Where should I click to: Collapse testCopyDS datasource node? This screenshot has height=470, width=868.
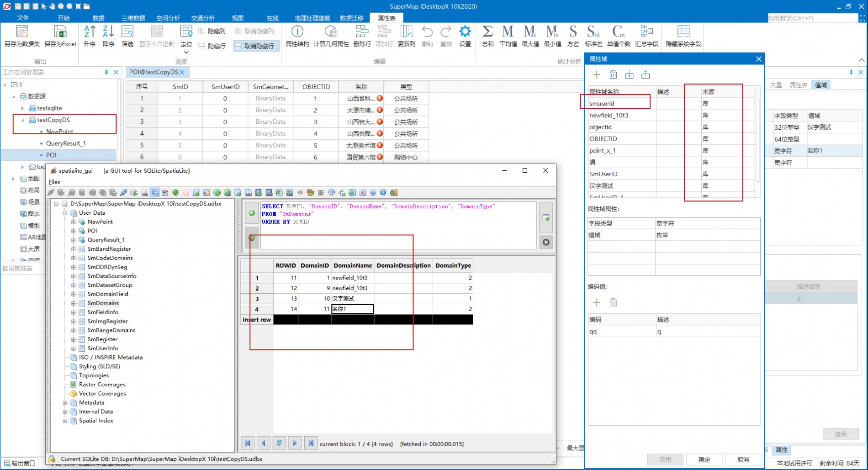click(x=22, y=120)
